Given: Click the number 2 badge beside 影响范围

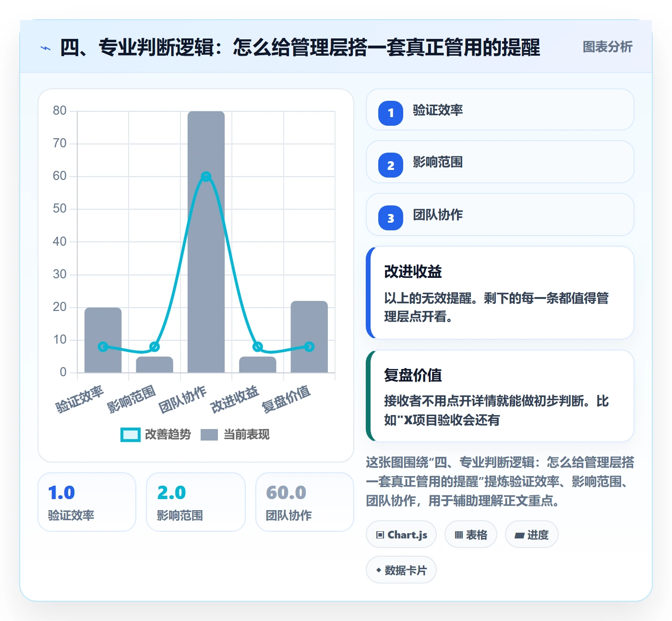Looking at the screenshot, I should (391, 165).
